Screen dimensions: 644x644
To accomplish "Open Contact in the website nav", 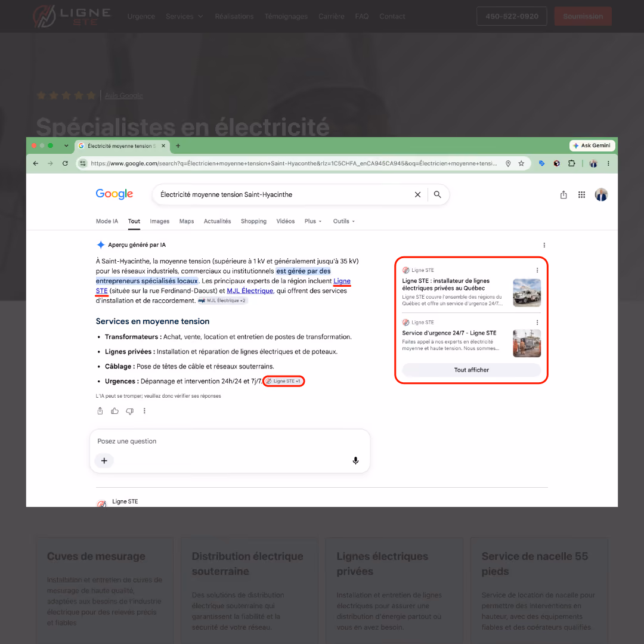I will point(392,17).
